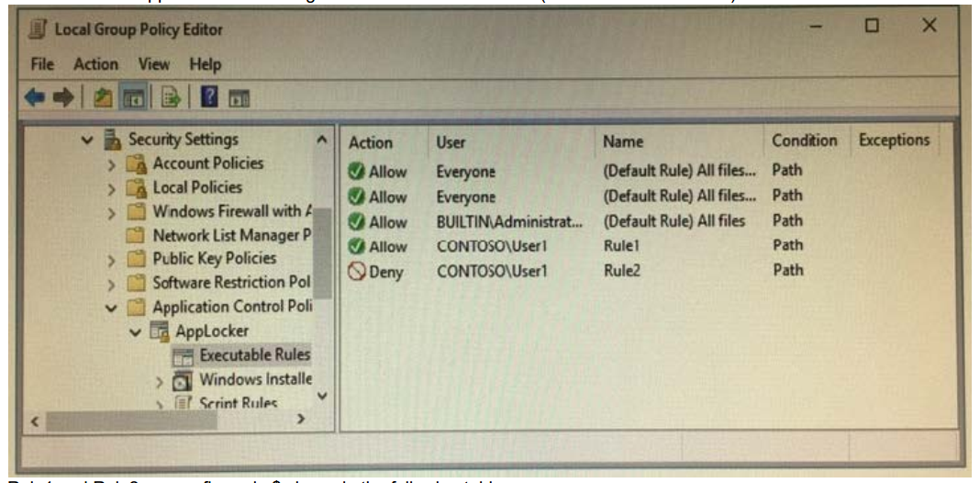Click the tree pane vertical scrollbar thumb
The height and width of the screenshot is (483, 980).
(x=322, y=253)
